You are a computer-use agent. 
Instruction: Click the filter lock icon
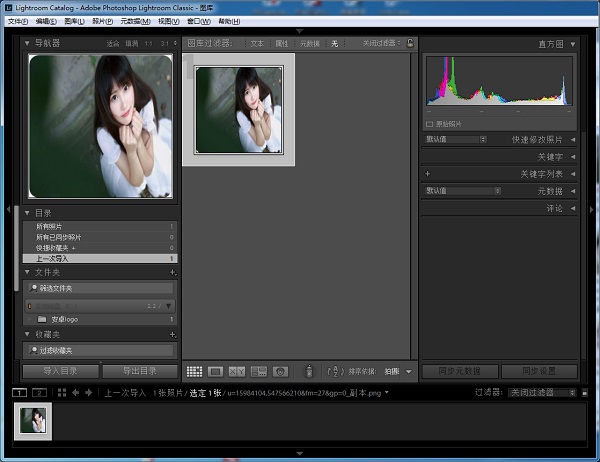point(410,43)
